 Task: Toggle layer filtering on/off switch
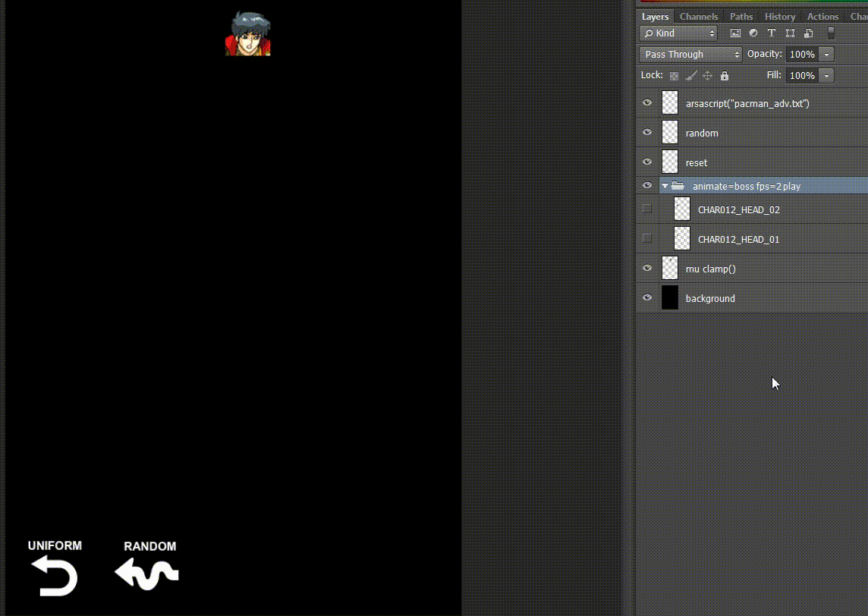click(831, 33)
